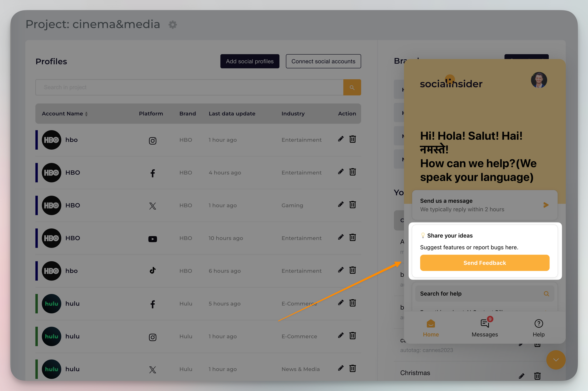
Task: Delete the Christmas campaign entry
Action: coord(537,376)
